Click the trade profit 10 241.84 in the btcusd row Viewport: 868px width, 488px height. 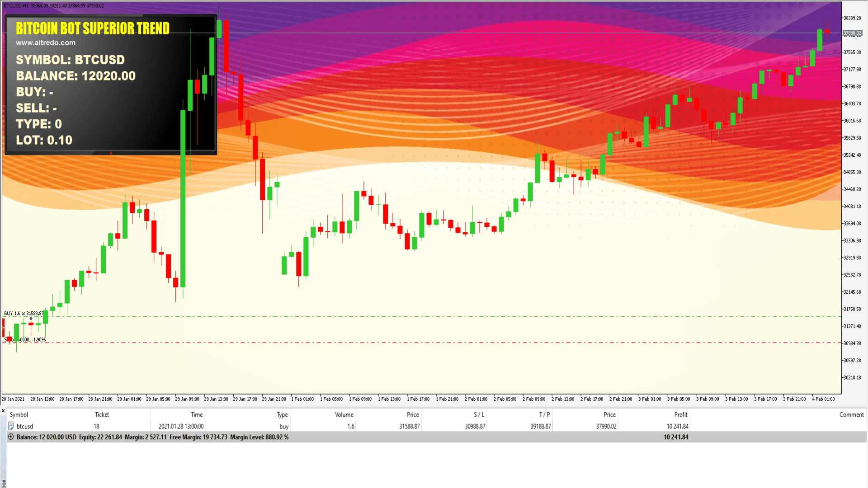point(677,426)
